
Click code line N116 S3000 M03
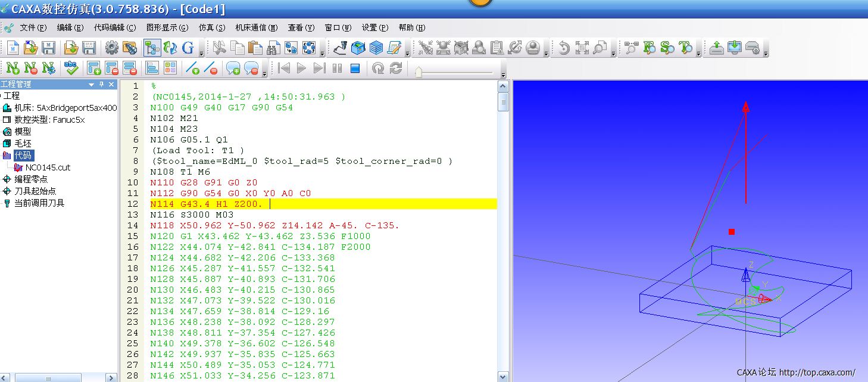(x=192, y=215)
